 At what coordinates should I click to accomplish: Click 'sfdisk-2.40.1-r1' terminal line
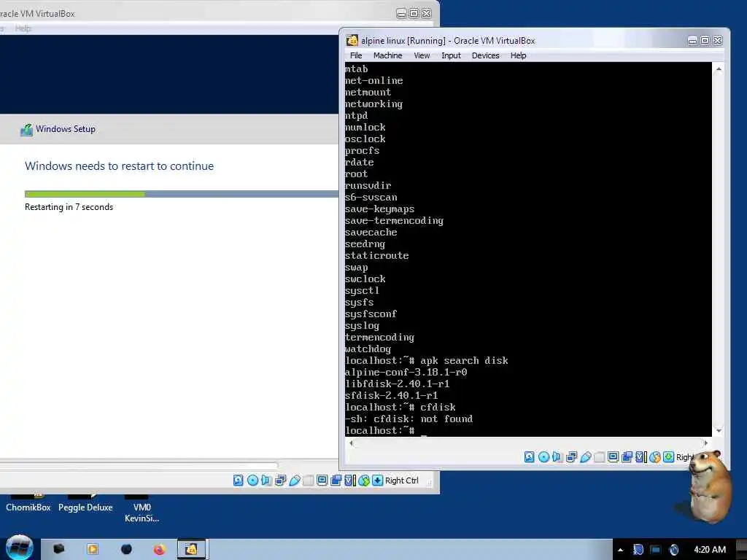coord(391,396)
